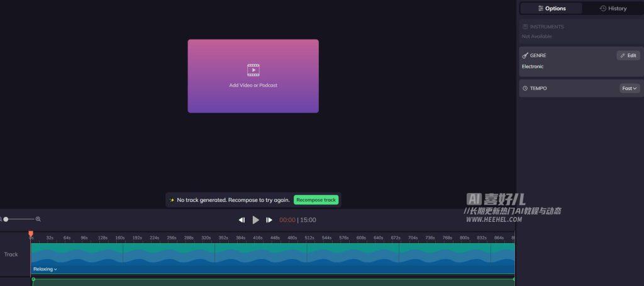Click the 'Electronic' genre value
644x286 pixels.
pos(533,67)
